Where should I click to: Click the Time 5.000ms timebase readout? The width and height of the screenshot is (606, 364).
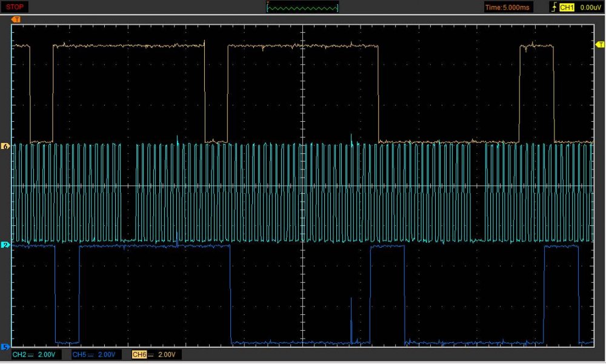point(508,7)
